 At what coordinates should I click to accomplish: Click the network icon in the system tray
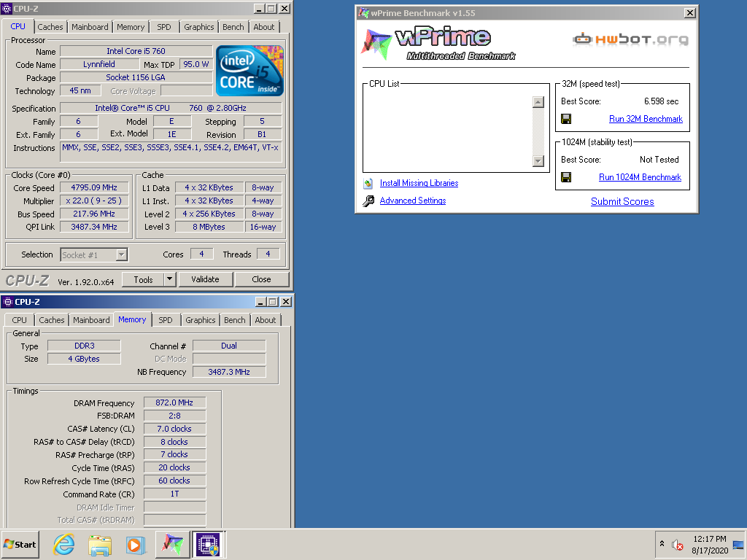[x=738, y=545]
